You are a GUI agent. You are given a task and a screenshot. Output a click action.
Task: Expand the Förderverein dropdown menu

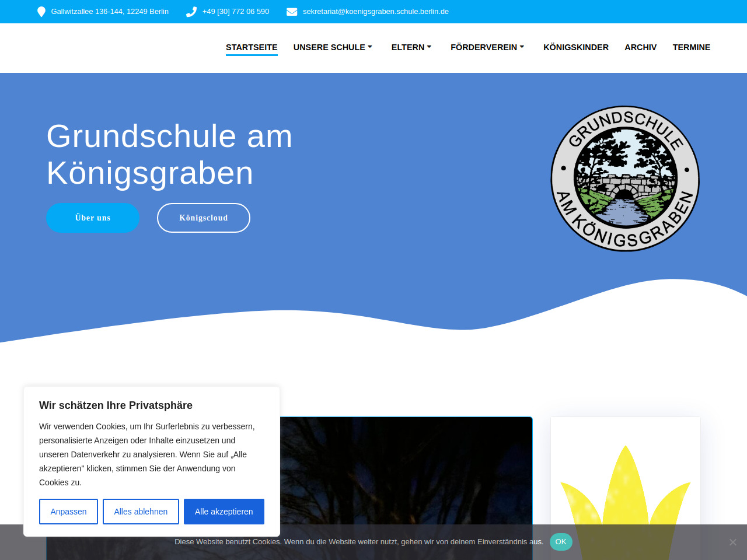[x=487, y=47]
